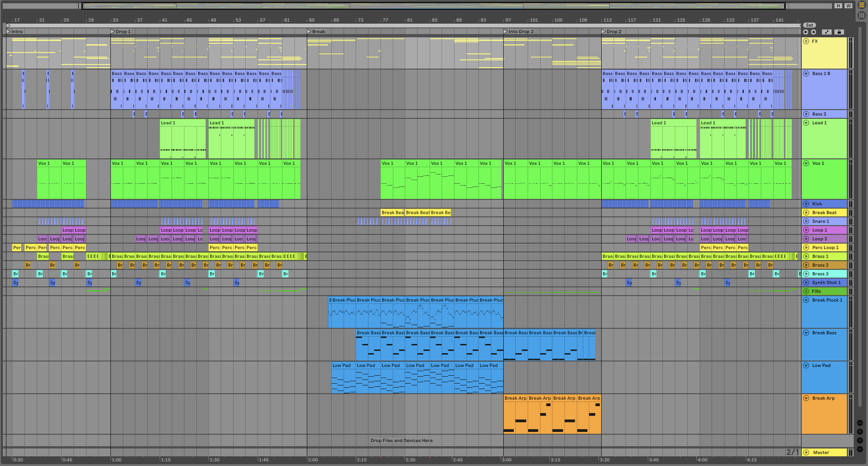Unfold the Brass 1 track
Screen dimensions: 868x466
pos(806,256)
